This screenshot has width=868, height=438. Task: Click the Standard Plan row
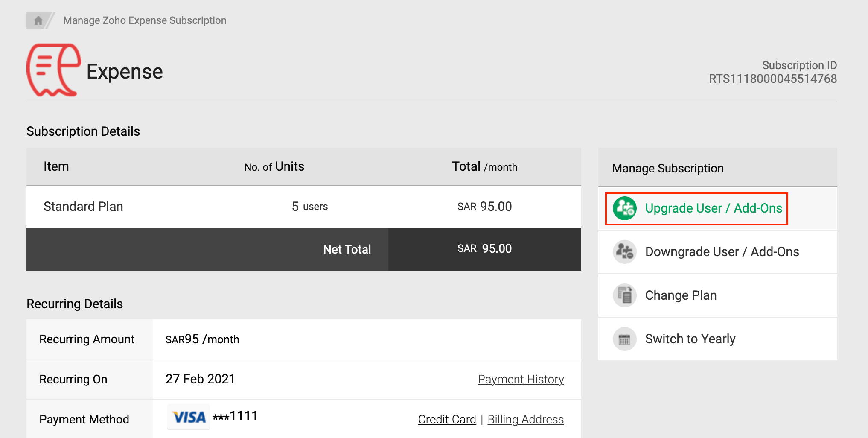[x=83, y=207]
